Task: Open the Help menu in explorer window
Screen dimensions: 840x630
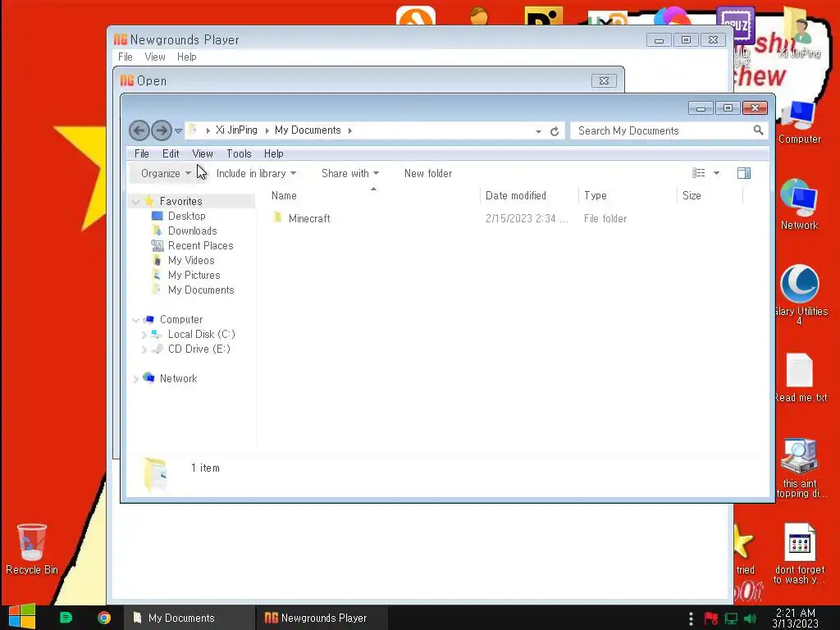Action: (274, 153)
